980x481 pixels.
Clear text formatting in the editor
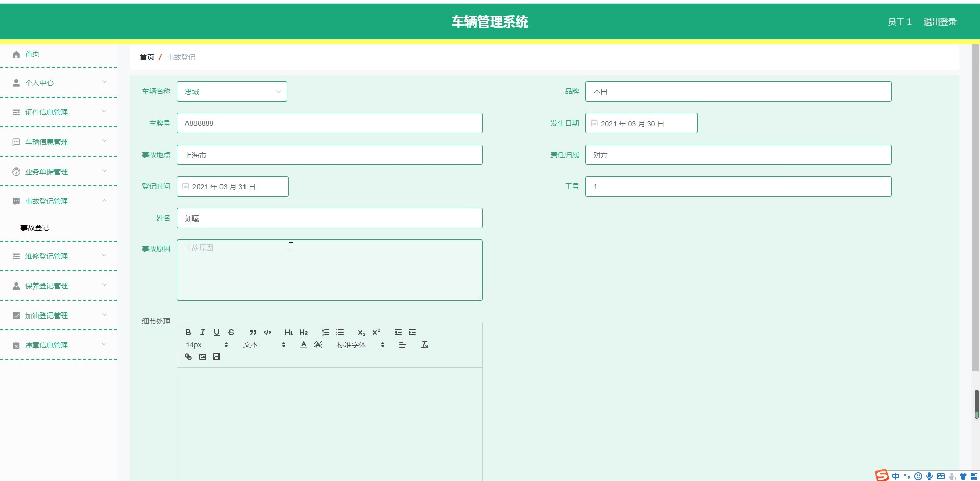pyautogui.click(x=424, y=345)
